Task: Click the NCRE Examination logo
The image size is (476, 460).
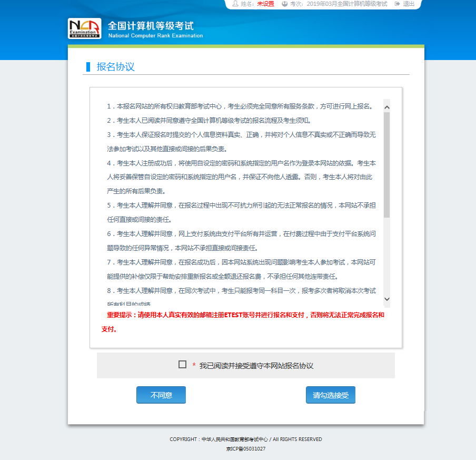Action: coord(84,28)
